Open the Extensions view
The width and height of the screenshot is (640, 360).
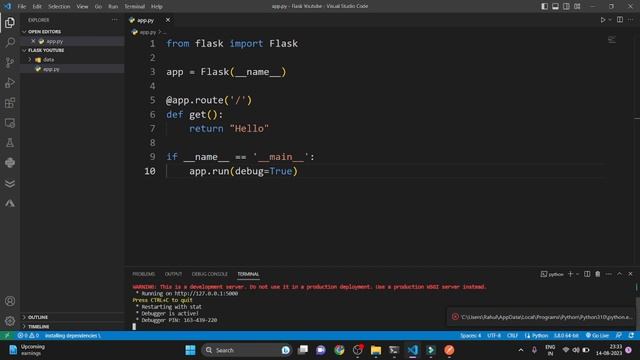point(10,102)
